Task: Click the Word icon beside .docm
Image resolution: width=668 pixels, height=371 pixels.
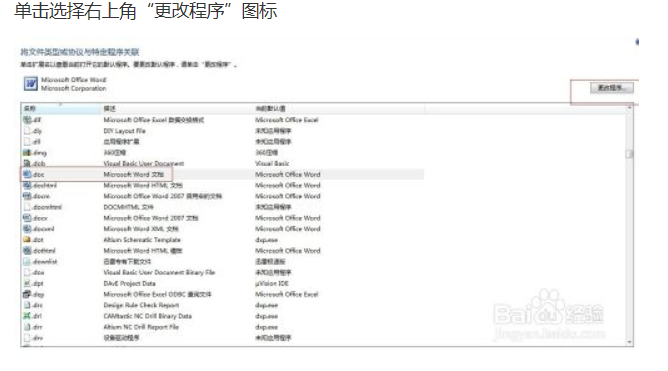Action: (x=27, y=196)
